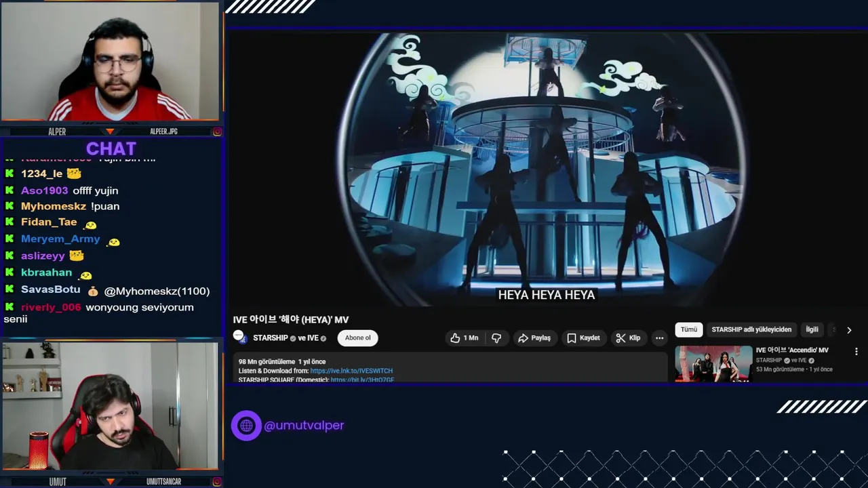868x488 pixels.
Task: Click the username Meryem_Army in chat
Action: pyautogui.click(x=60, y=239)
